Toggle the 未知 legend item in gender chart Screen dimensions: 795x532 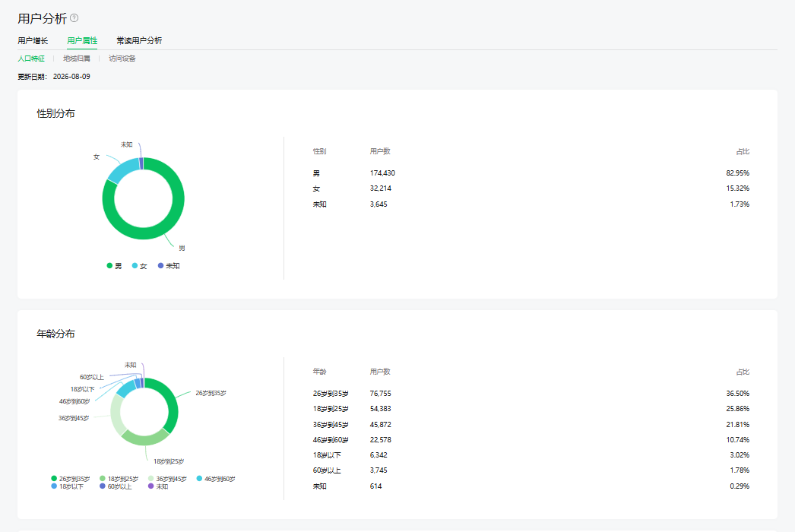169,266
